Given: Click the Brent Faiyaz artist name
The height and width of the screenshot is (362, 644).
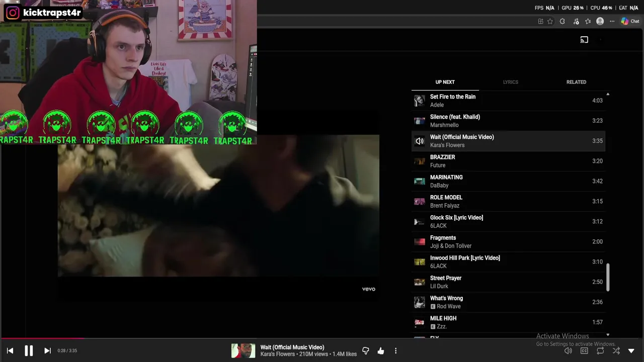Looking at the screenshot, I should click(445, 205).
